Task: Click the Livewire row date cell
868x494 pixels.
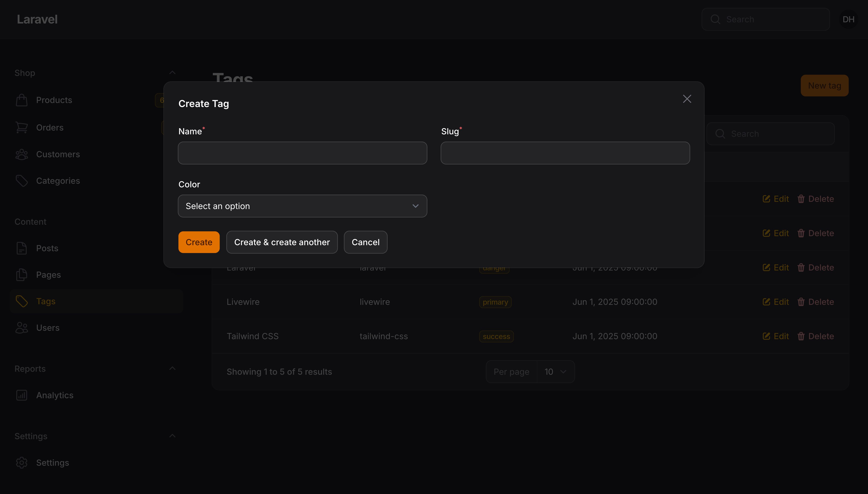Action: pyautogui.click(x=615, y=302)
